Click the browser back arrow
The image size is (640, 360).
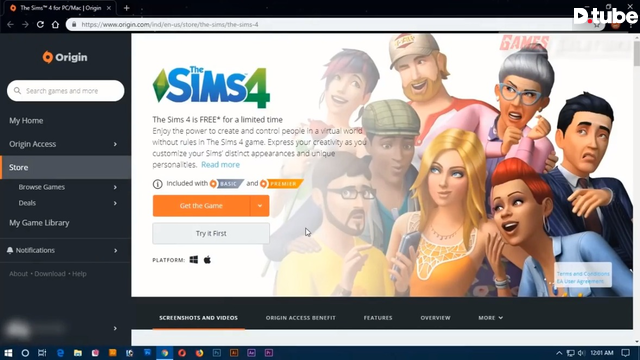click(10, 24)
